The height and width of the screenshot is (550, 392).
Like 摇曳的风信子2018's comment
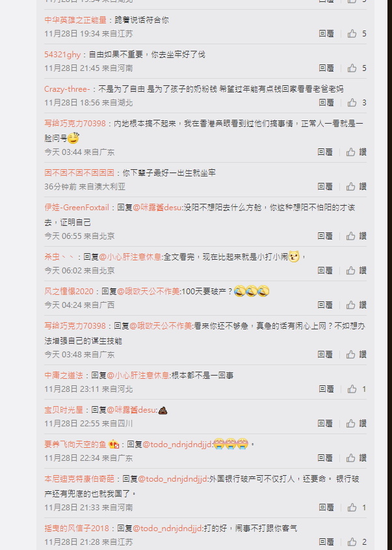point(352,542)
